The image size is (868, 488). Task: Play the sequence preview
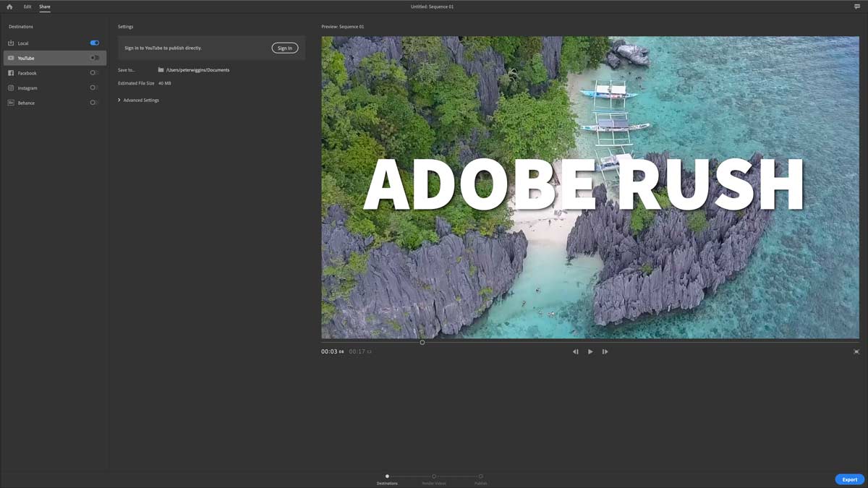click(x=590, y=351)
